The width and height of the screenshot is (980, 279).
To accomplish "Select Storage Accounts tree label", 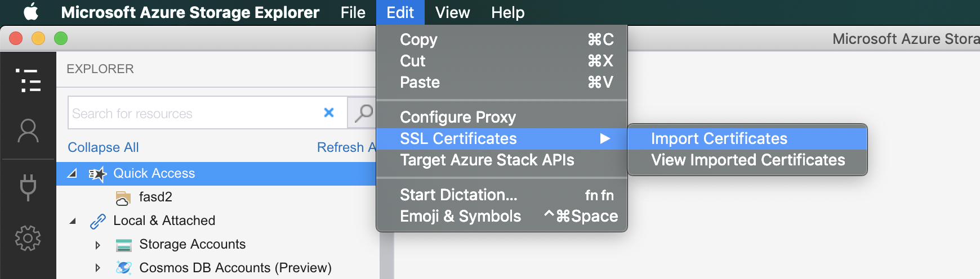I will click(192, 245).
